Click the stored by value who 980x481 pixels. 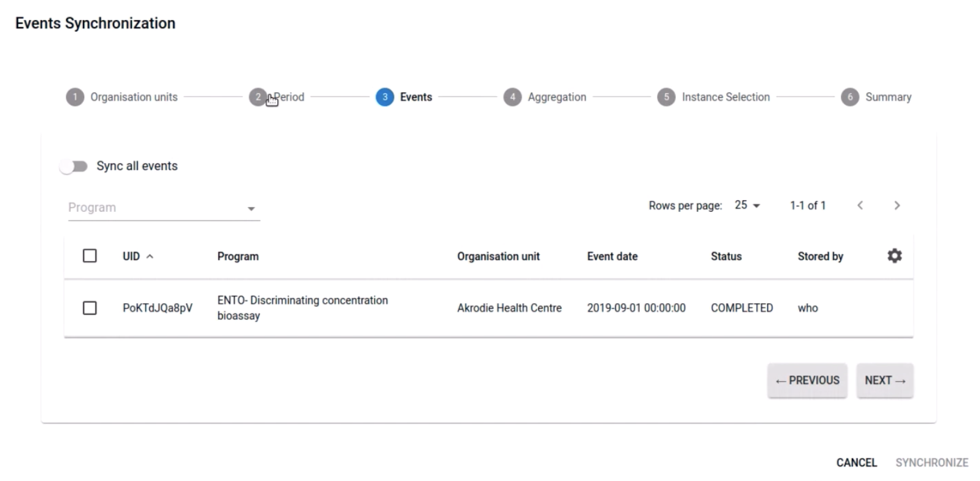click(808, 308)
